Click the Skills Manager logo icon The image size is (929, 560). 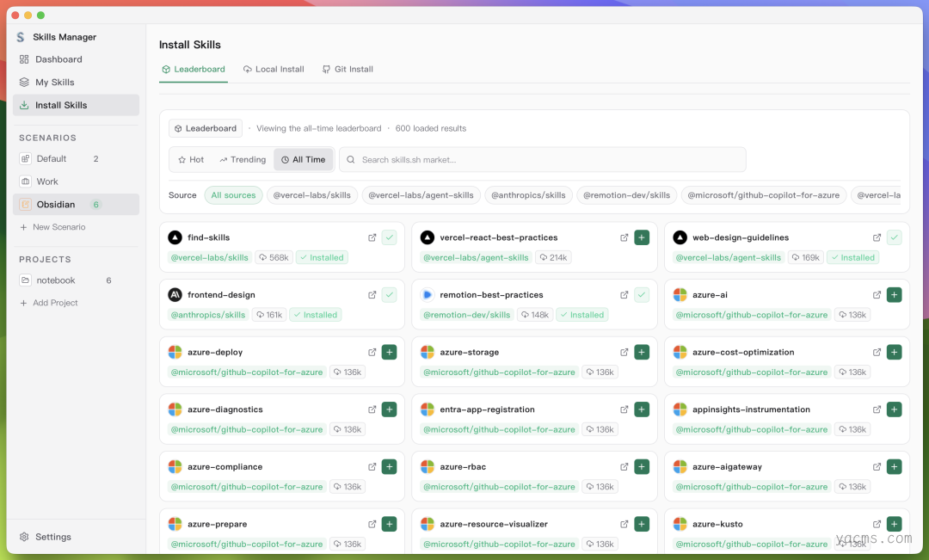point(20,37)
